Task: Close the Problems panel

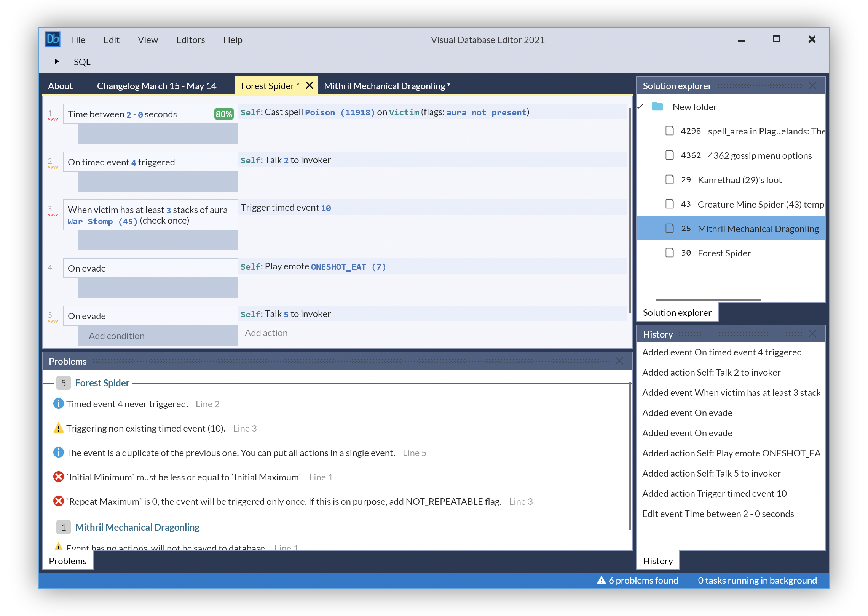Action: [619, 361]
